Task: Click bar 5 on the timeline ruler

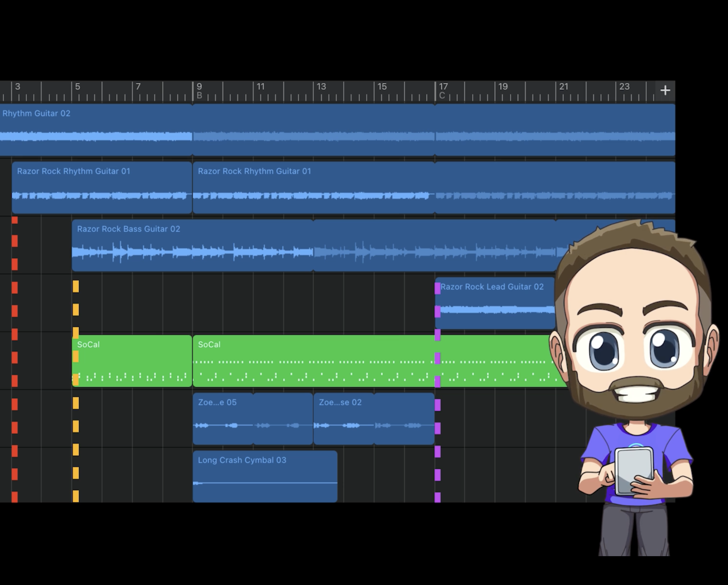Action: pos(77,87)
